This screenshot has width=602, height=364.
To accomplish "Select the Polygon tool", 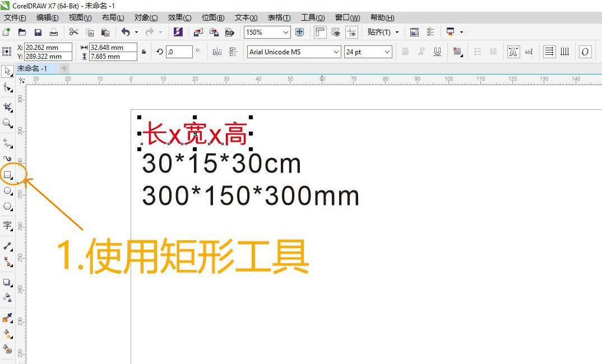I will coord(8,207).
